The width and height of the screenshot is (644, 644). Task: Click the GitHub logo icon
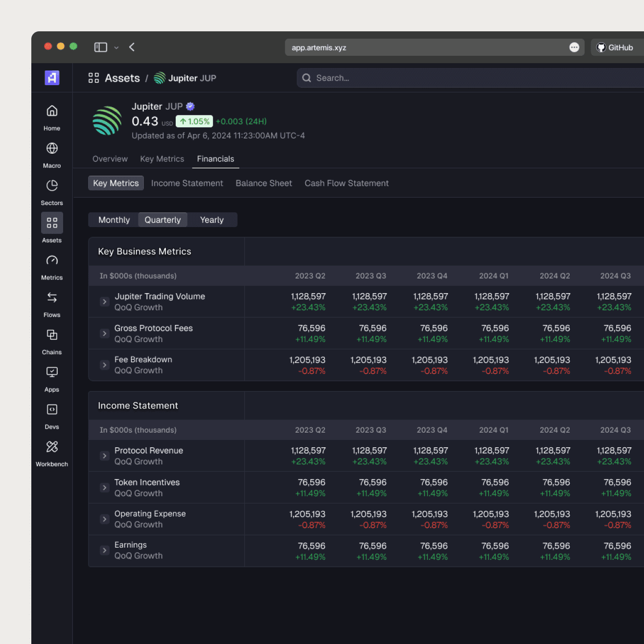(601, 47)
